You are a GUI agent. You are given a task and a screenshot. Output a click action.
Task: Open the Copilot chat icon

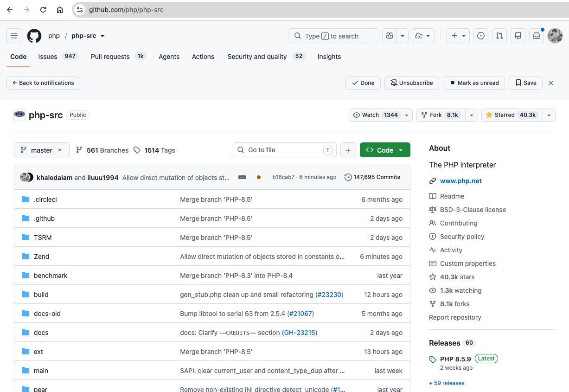click(x=389, y=36)
